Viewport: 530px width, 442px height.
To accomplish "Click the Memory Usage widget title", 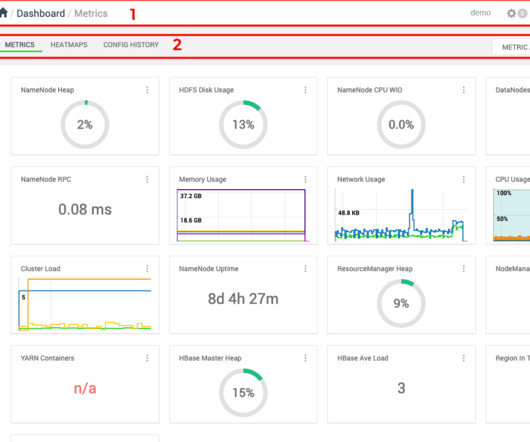I will click(202, 179).
